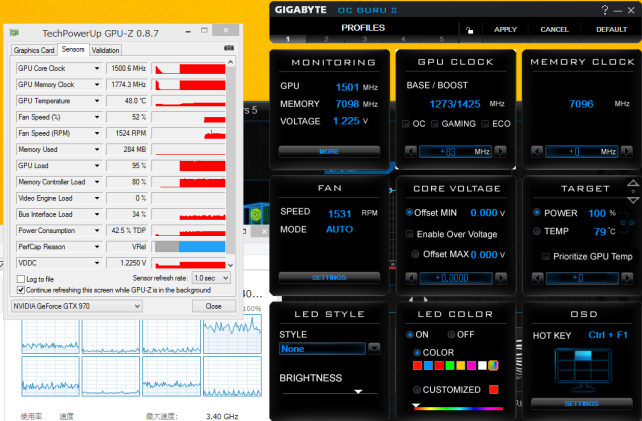Click CANCEL in OC Guru
This screenshot has width=642, height=421.
554,29
